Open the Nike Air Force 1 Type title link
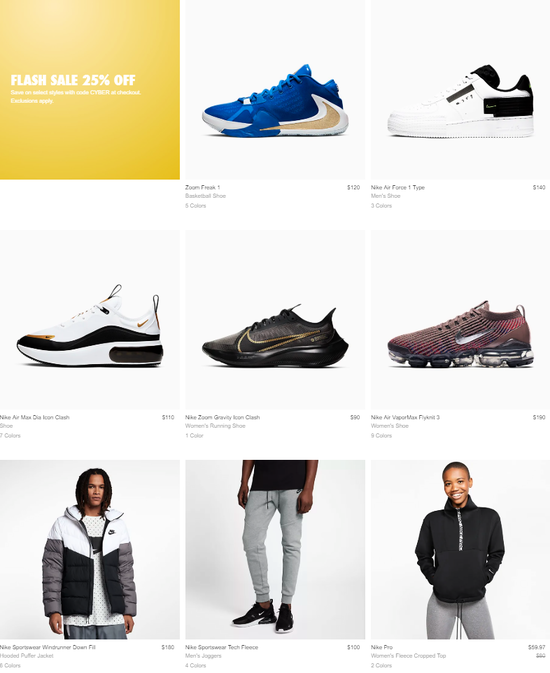 point(398,187)
